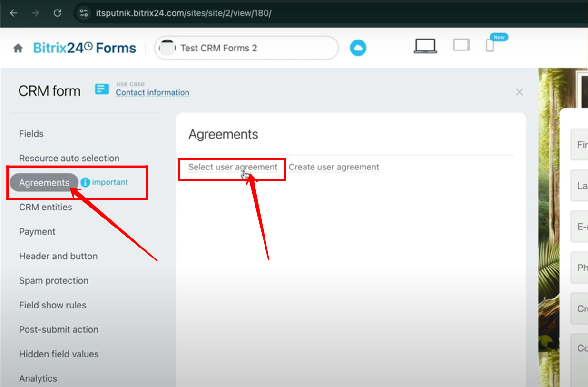This screenshot has height=387, width=588.
Task: Open the Analytics section
Action: point(38,378)
